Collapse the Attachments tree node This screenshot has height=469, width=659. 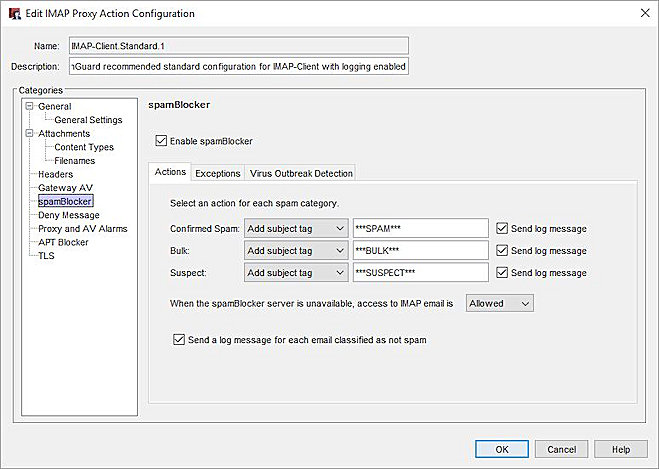[x=30, y=134]
